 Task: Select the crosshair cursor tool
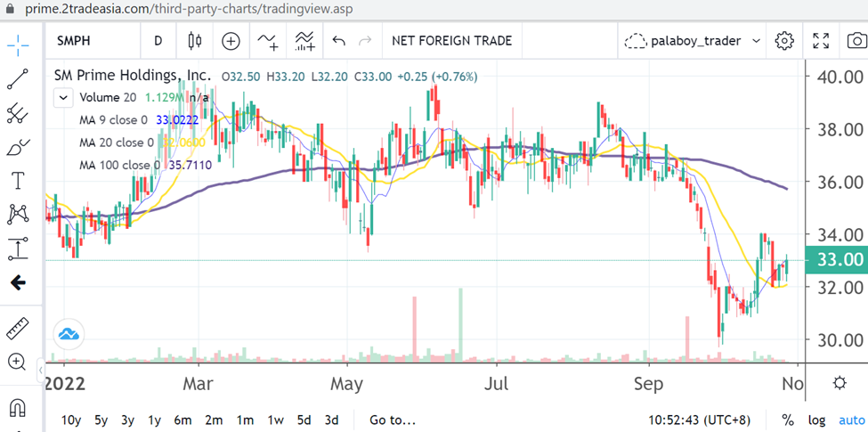coord(18,45)
